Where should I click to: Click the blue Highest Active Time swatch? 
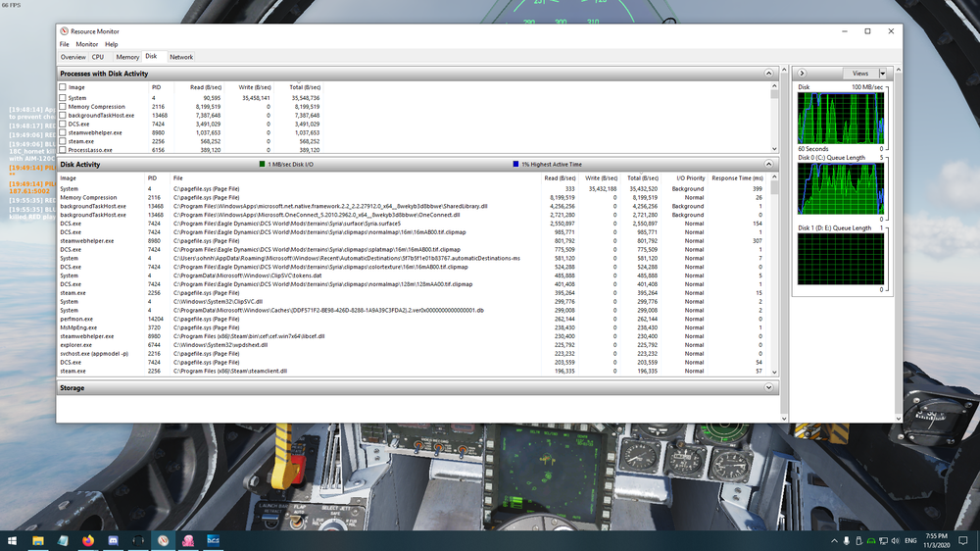(516, 165)
